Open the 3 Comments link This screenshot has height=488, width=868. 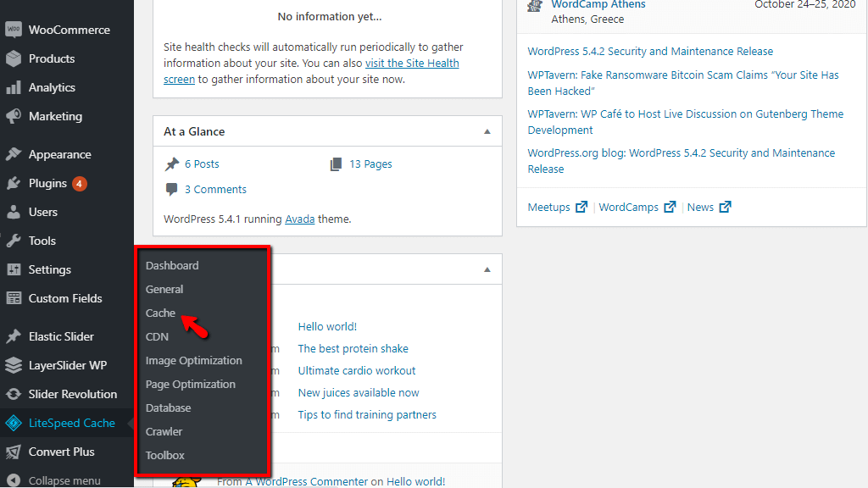click(216, 189)
